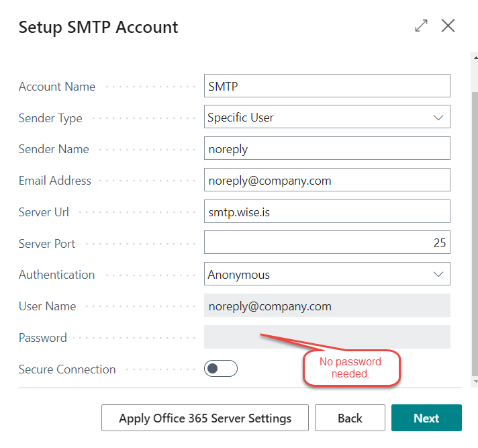Click the Sender Type chevron arrow
This screenshot has width=478, height=448.
438,118
